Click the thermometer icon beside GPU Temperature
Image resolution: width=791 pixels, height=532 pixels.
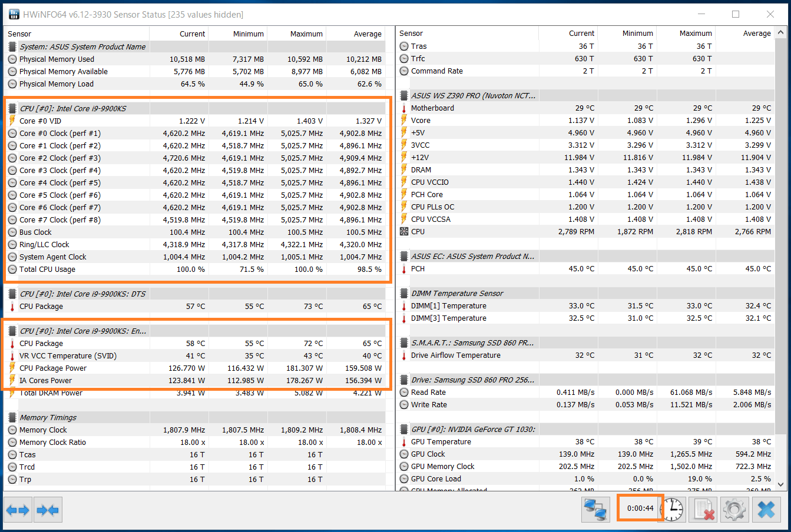[404, 441]
